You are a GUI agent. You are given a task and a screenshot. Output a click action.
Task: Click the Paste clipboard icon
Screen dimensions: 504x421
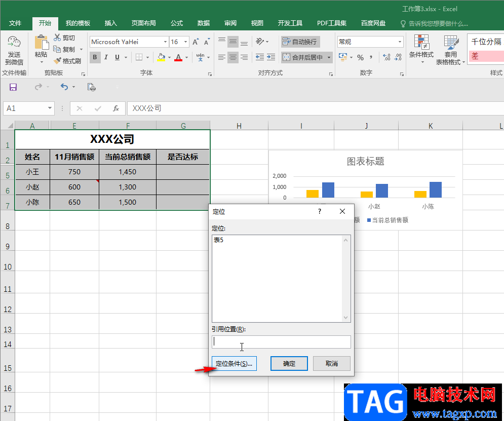click(x=41, y=42)
